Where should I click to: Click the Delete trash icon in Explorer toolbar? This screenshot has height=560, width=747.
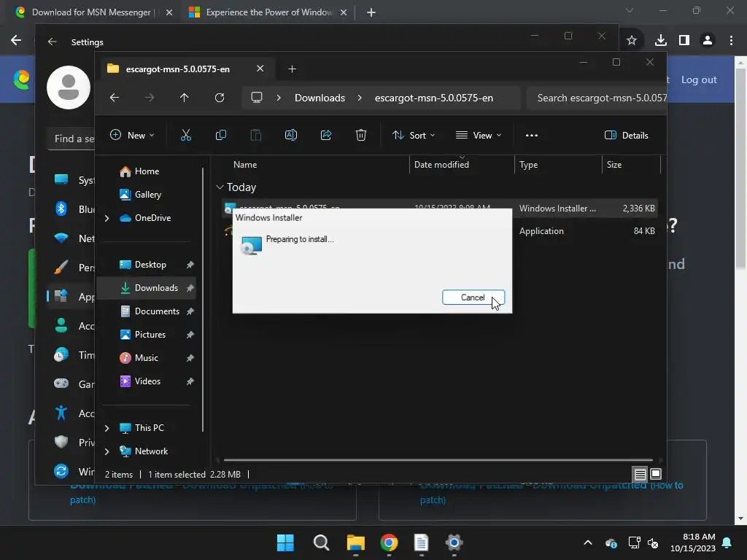pyautogui.click(x=361, y=135)
